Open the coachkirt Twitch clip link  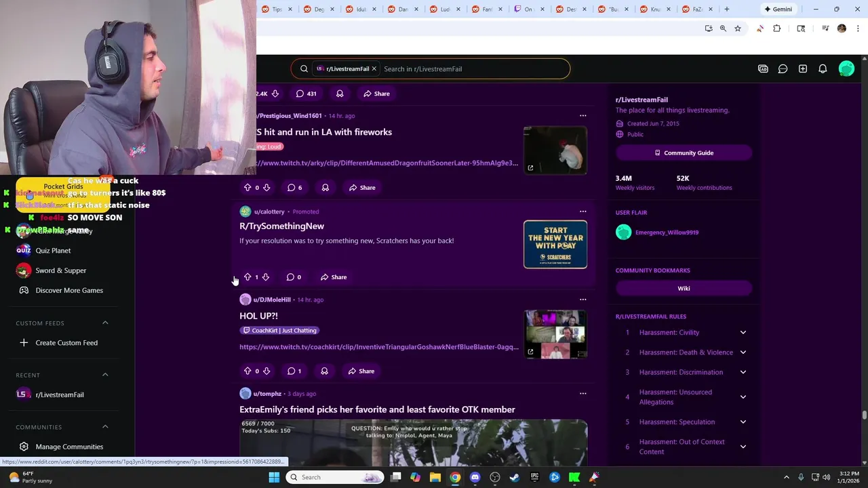coord(379,347)
